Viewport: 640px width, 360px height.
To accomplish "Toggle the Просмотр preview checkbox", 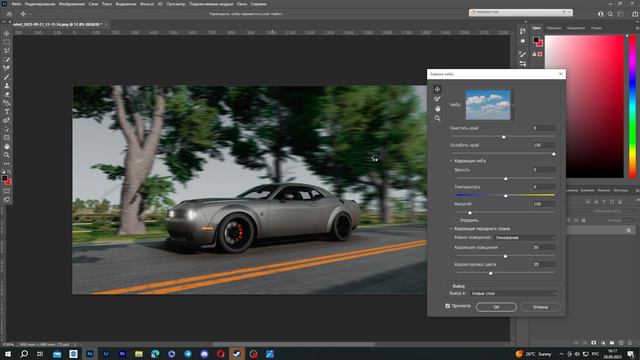I will coord(448,306).
